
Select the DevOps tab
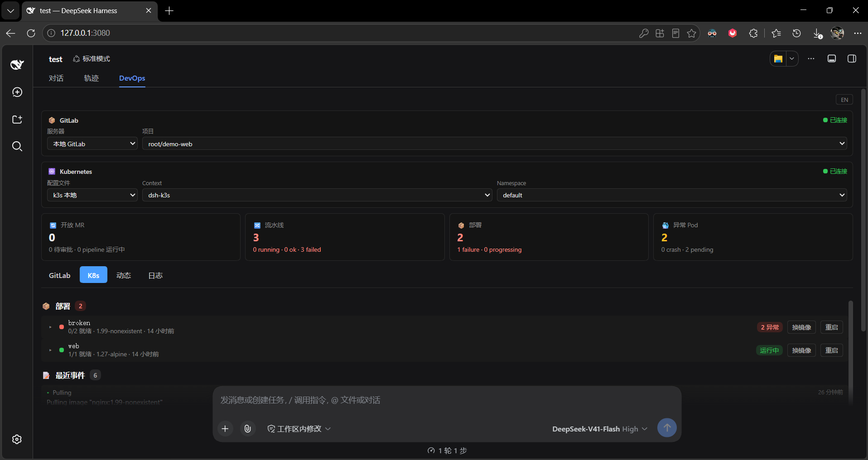tap(132, 78)
